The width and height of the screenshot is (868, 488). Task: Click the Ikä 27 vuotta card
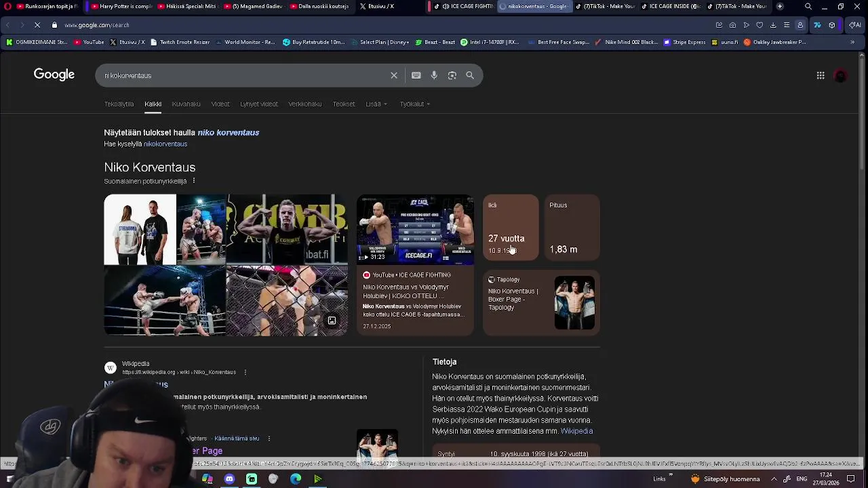tap(511, 228)
